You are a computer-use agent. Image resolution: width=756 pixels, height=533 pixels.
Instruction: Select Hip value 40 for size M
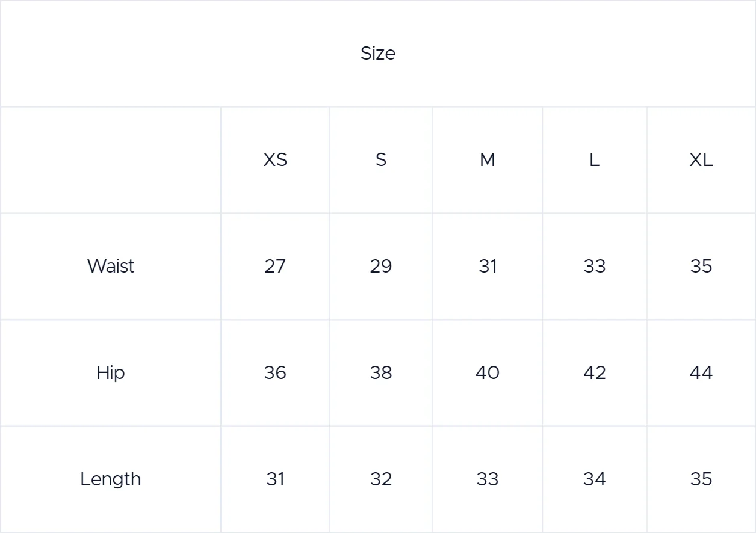coord(488,373)
